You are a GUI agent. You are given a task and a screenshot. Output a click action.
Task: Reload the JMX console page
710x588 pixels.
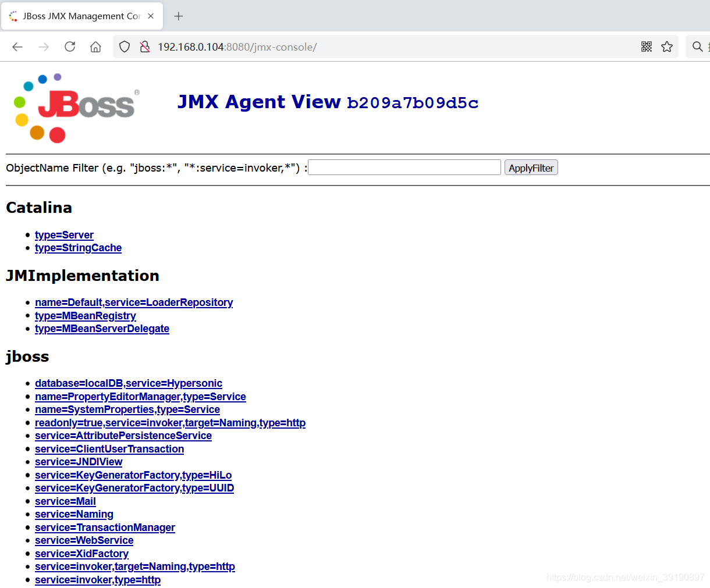[x=70, y=47]
